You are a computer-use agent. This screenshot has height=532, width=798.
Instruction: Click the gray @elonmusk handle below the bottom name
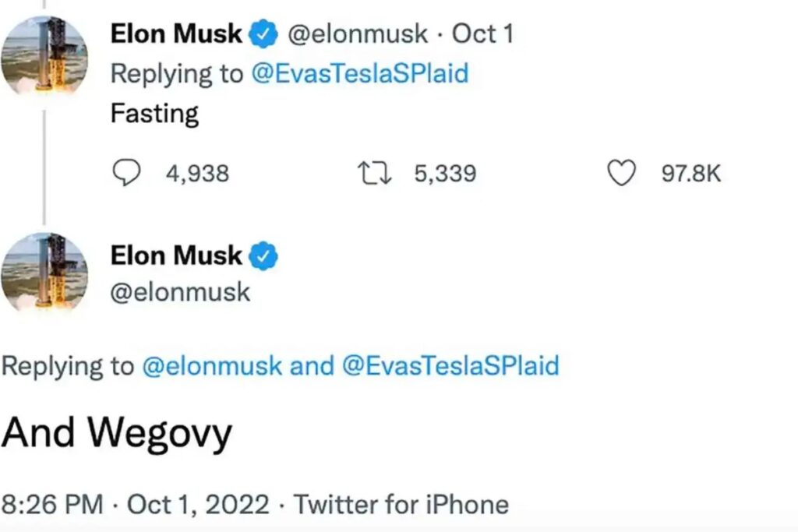coord(180,292)
